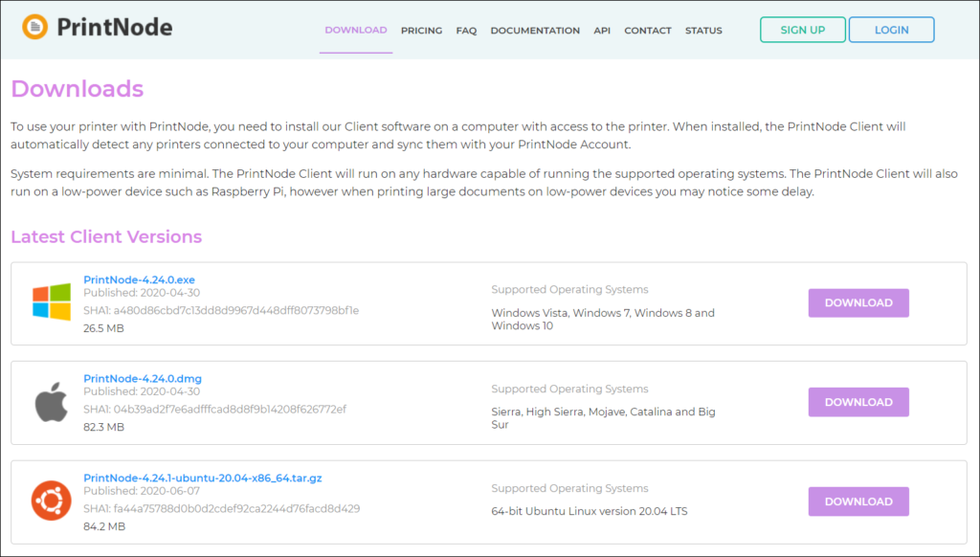
Task: Click the 84.2 MB file size
Action: coord(104,526)
